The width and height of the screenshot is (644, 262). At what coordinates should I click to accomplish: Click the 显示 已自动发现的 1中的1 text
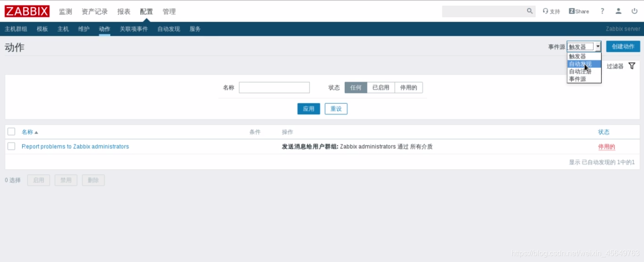(x=602, y=162)
